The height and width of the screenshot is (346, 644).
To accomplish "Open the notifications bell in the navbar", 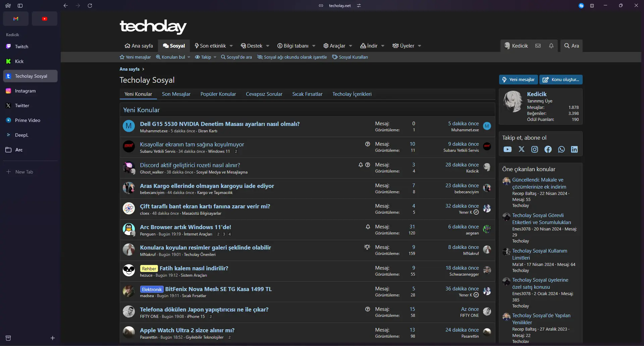I will [551, 46].
